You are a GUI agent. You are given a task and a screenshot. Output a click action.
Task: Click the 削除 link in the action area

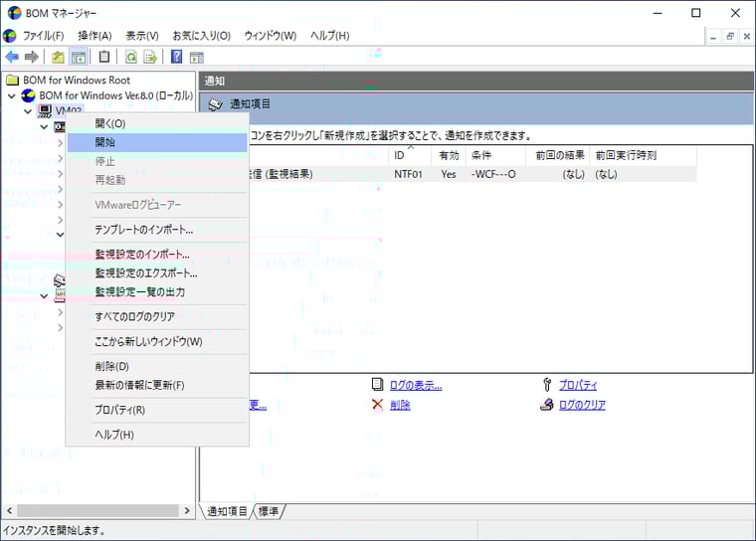(400, 405)
